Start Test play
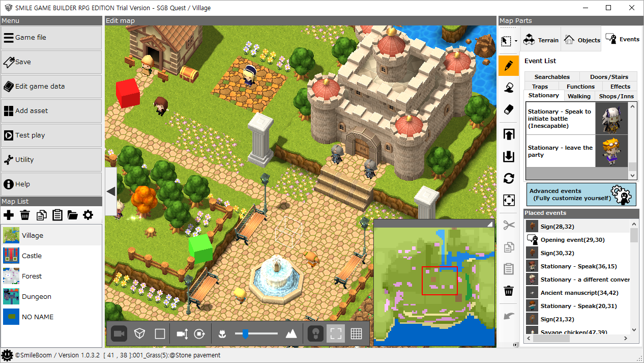 tap(51, 135)
